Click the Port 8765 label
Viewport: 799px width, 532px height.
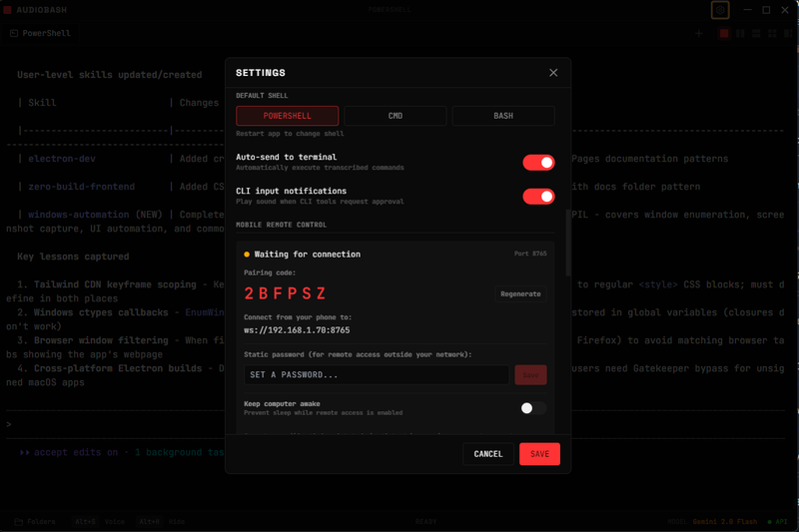[x=530, y=254]
